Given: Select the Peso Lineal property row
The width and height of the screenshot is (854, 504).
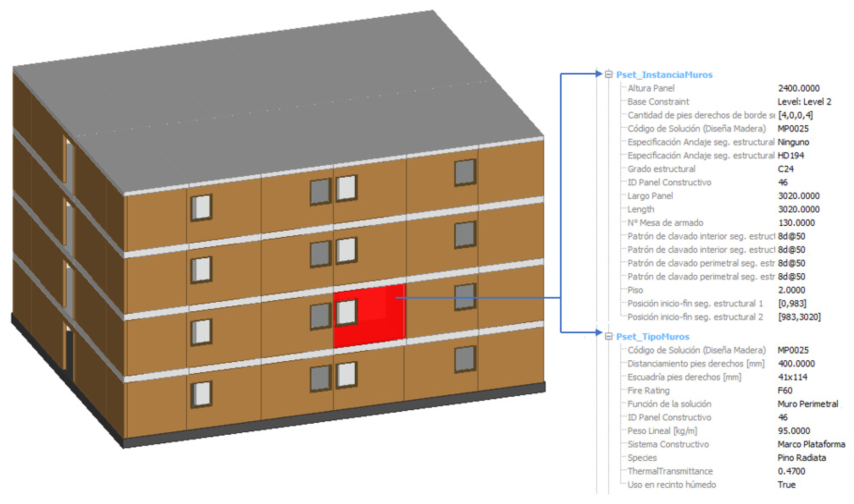Looking at the screenshot, I should click(662, 431).
